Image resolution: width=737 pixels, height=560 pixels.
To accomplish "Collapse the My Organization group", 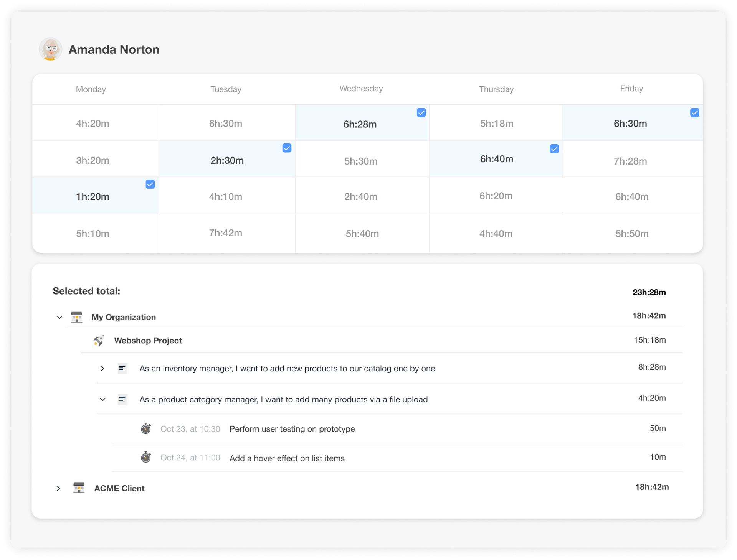I will tap(59, 317).
